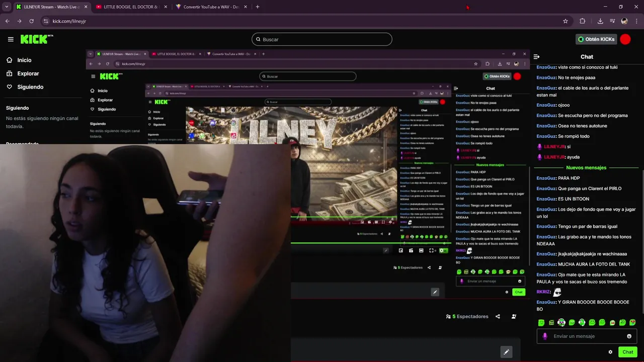Open the Kick sidebar hamburger menu
This screenshot has height=362, width=644.
tap(11, 39)
